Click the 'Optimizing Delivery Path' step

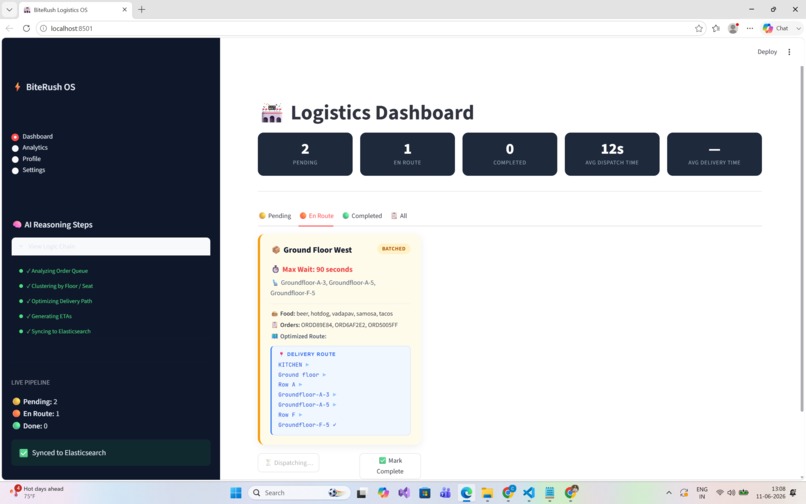(59, 301)
